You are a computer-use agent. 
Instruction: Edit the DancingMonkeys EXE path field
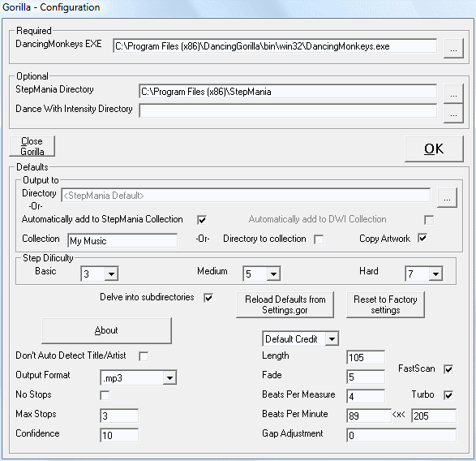275,46
